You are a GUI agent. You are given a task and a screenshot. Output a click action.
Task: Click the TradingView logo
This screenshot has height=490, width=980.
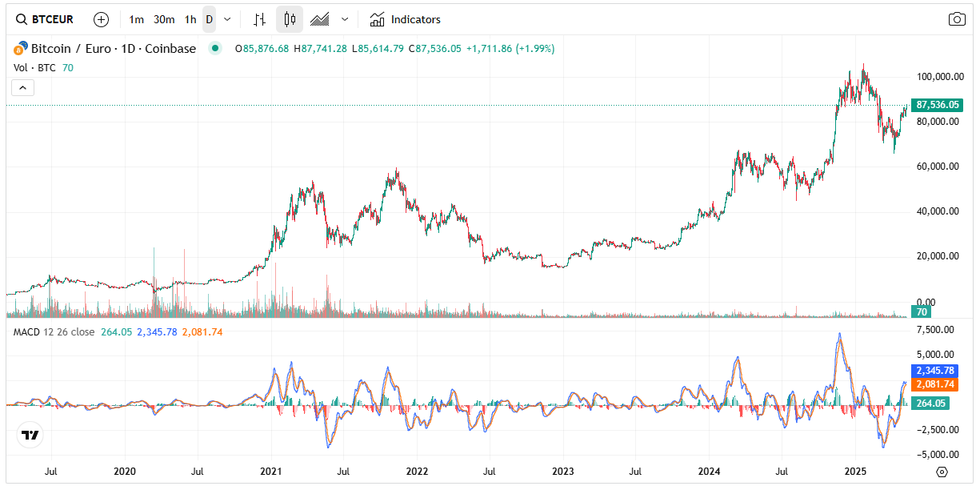tap(30, 436)
